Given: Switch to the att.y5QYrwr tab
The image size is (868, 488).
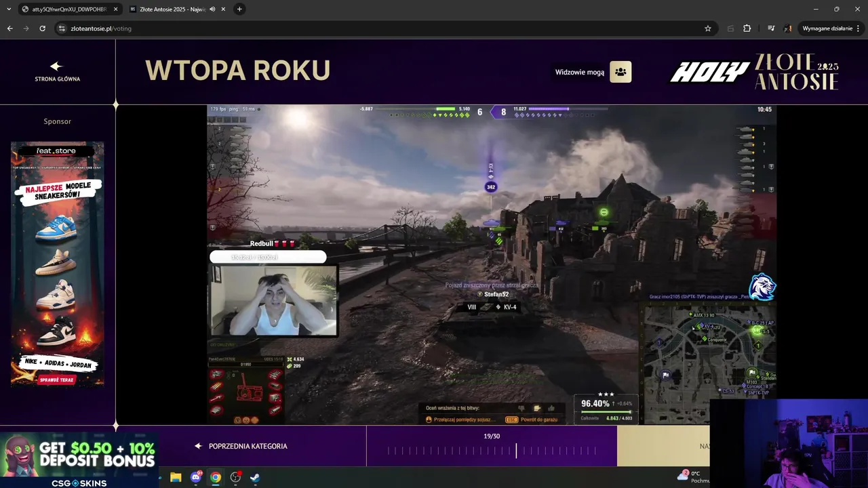Looking at the screenshot, I should [64, 9].
